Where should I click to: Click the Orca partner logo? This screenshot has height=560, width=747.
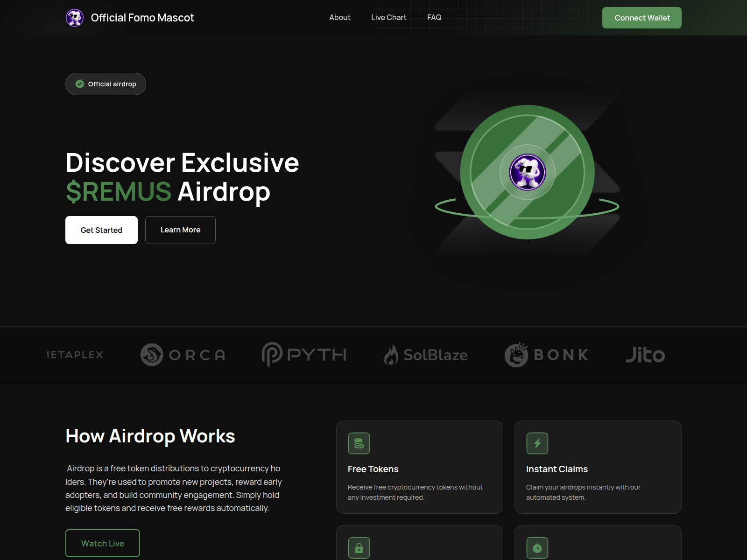[x=183, y=355]
